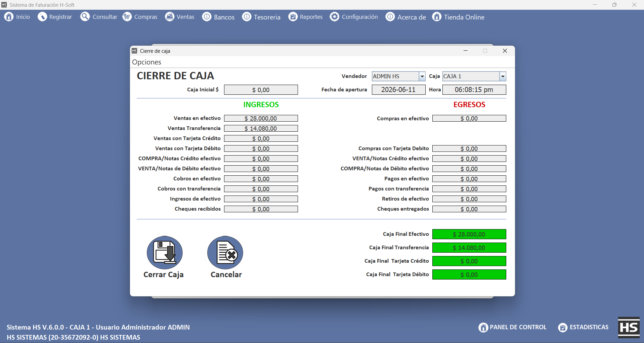Click the Compras cart icon

coord(127,16)
